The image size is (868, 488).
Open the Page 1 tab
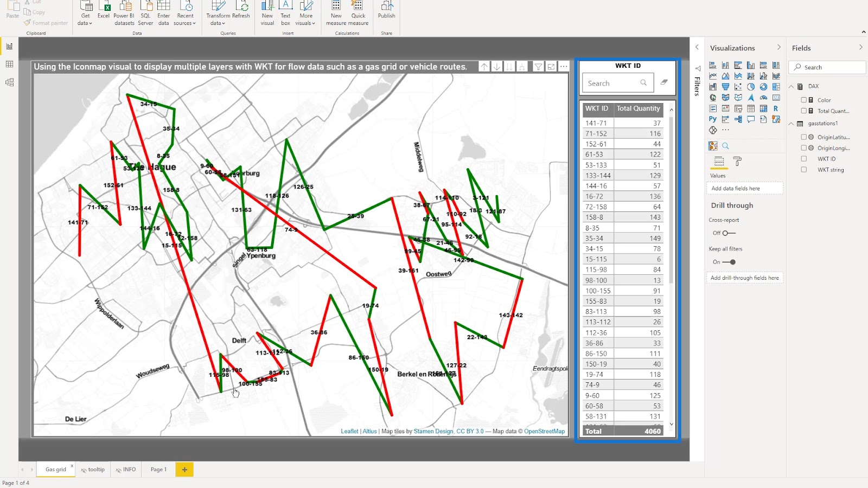pyautogui.click(x=158, y=470)
